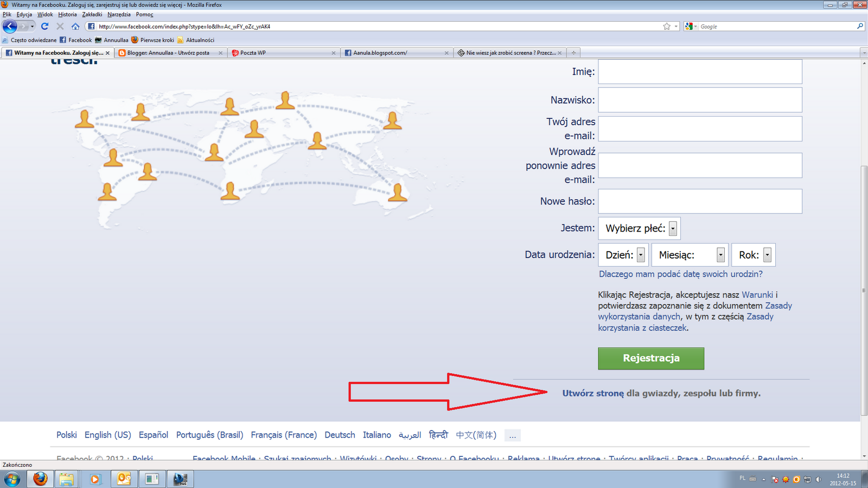Open a new tab with plus button

click(x=573, y=53)
